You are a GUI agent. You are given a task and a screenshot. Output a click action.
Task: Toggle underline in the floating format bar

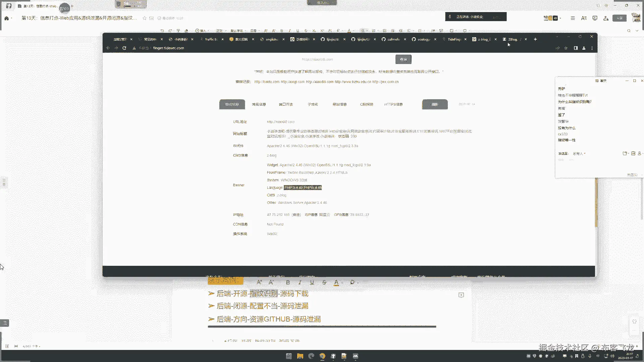[x=312, y=282]
